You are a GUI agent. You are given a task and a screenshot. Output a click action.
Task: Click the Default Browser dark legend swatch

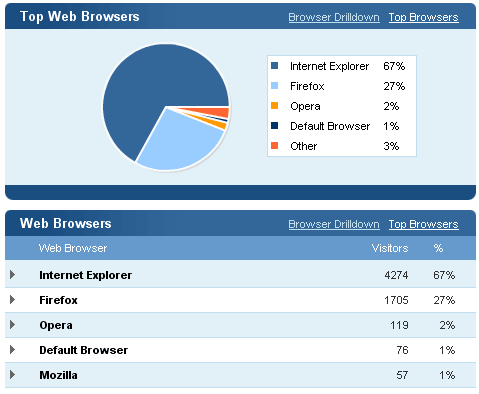tap(275, 126)
